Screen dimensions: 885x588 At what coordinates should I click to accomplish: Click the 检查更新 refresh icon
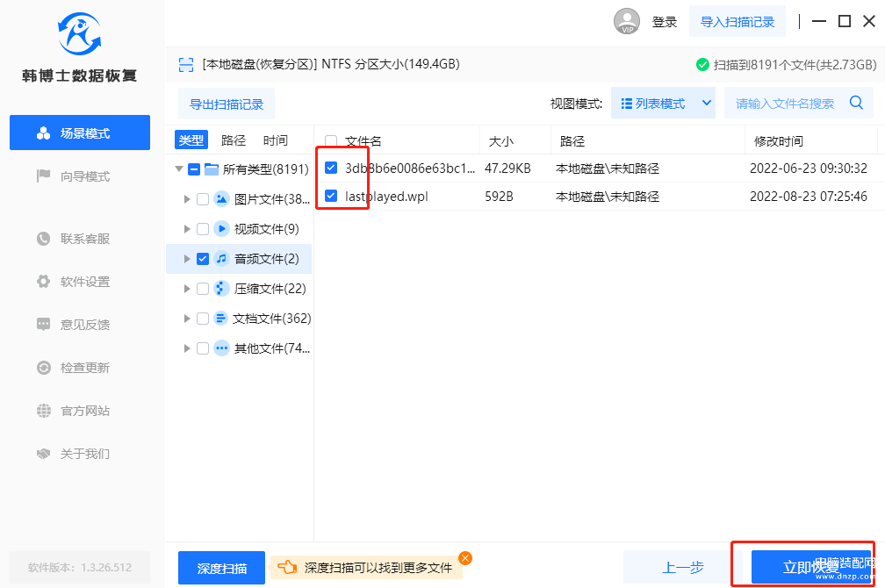coord(44,368)
